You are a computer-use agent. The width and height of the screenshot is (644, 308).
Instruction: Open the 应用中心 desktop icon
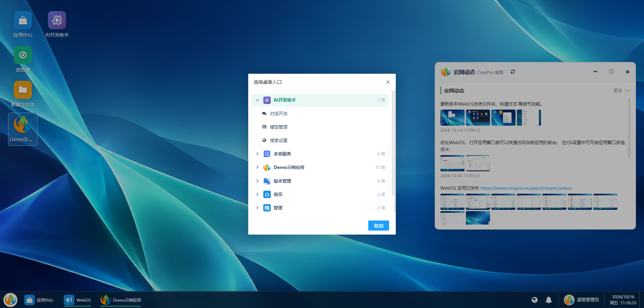[23, 24]
